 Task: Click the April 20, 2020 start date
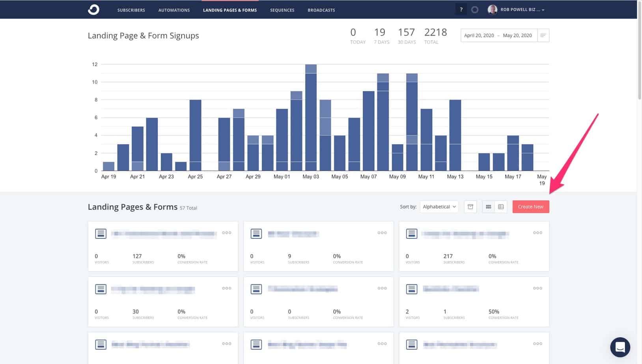(x=479, y=35)
